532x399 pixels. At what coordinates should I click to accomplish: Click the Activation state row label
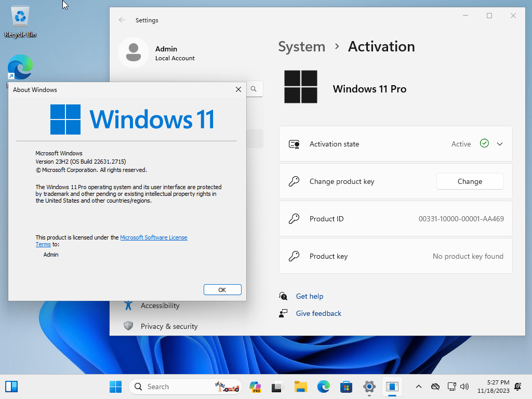[334, 144]
